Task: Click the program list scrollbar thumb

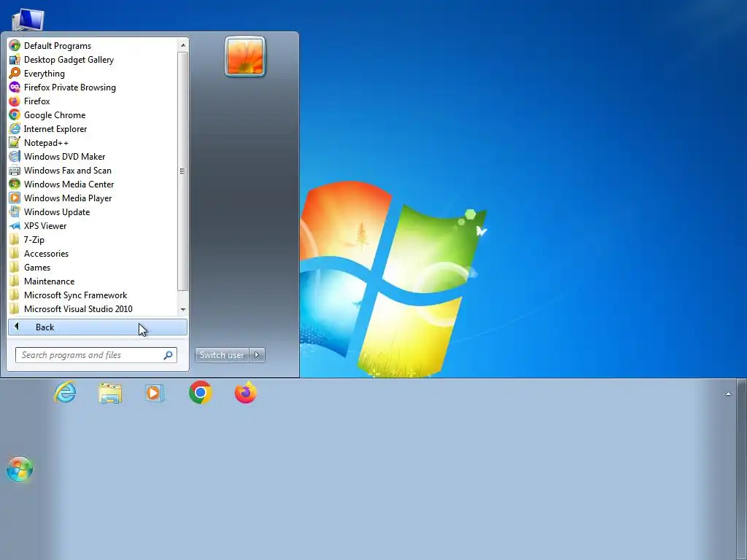Action: pos(183,171)
